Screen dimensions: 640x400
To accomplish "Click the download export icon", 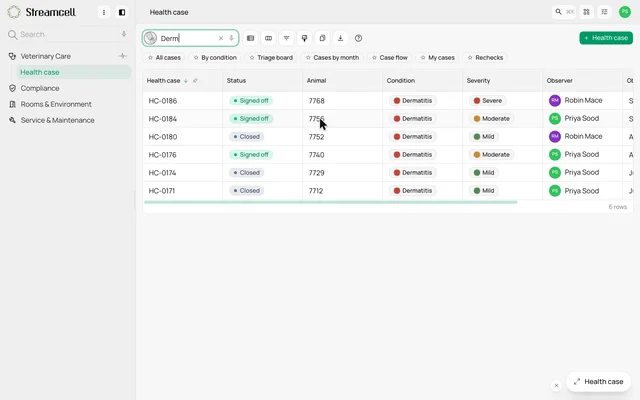I will pos(340,38).
